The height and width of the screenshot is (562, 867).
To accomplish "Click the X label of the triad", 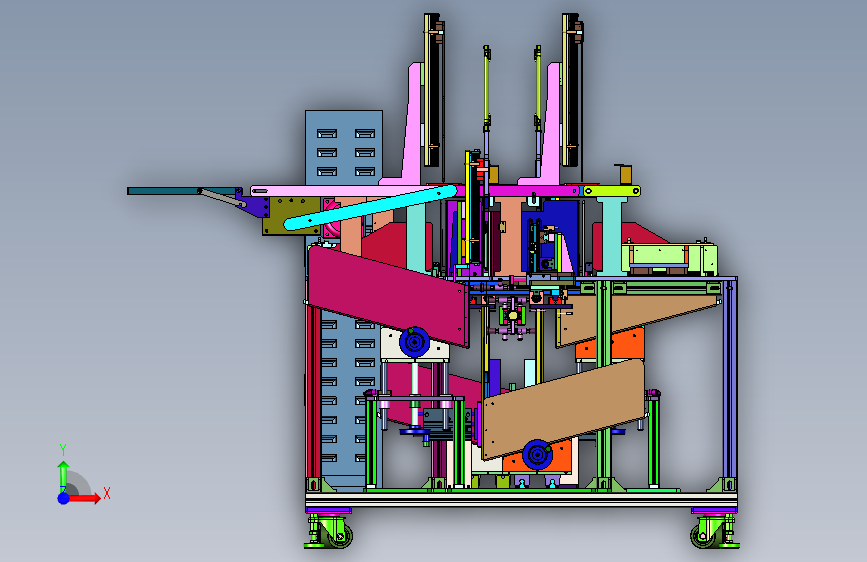I will point(107,493).
